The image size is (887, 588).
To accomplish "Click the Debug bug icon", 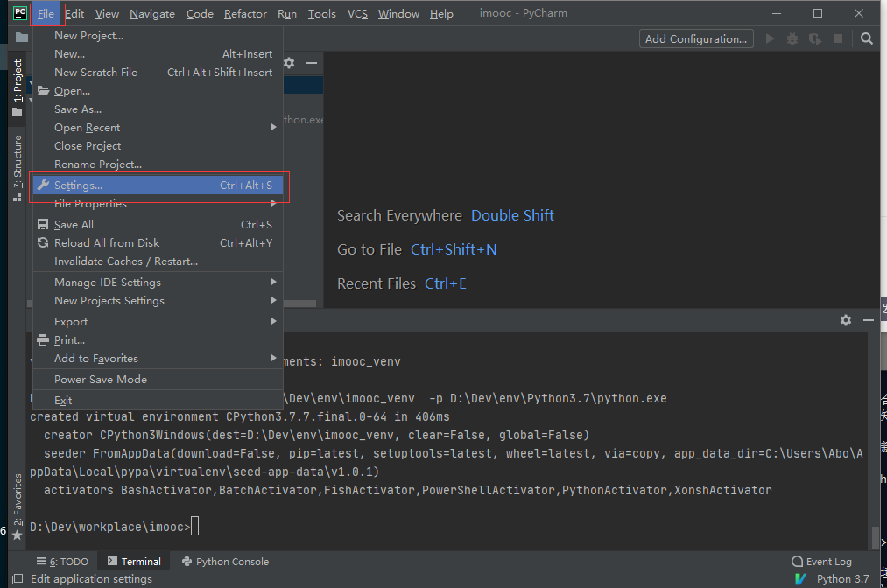I will (x=792, y=38).
